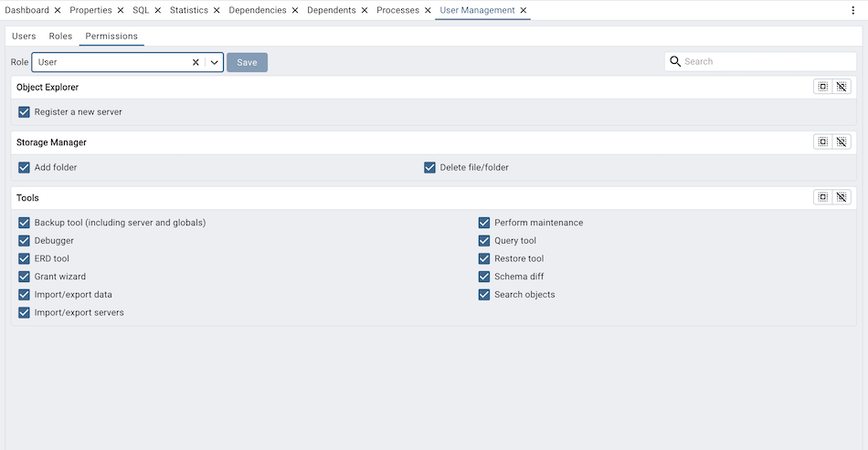The width and height of the screenshot is (868, 450).
Task: Uncheck all permissions in Object Explorer section
Action: click(x=842, y=87)
